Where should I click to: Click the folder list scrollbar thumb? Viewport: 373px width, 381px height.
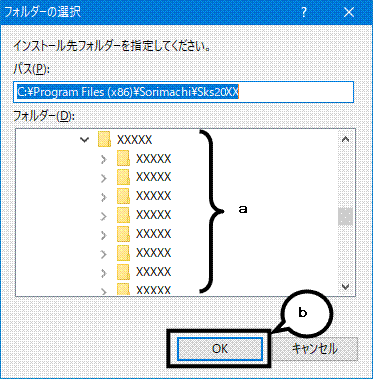pos(346,216)
